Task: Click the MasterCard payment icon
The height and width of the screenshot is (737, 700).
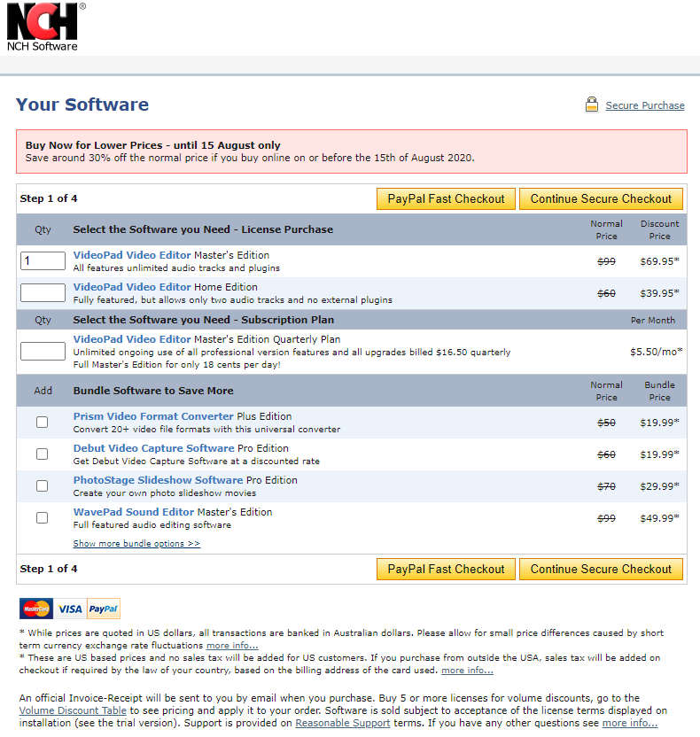Action: [x=36, y=609]
